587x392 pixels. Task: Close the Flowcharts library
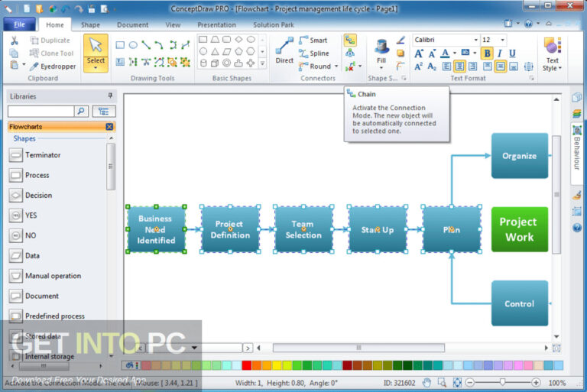pos(109,127)
